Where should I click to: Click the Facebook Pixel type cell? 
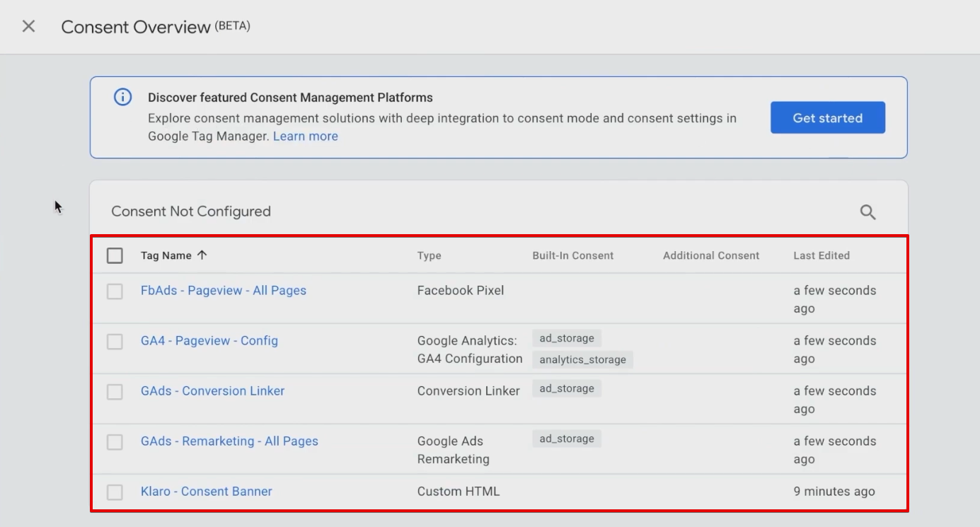[x=461, y=291]
